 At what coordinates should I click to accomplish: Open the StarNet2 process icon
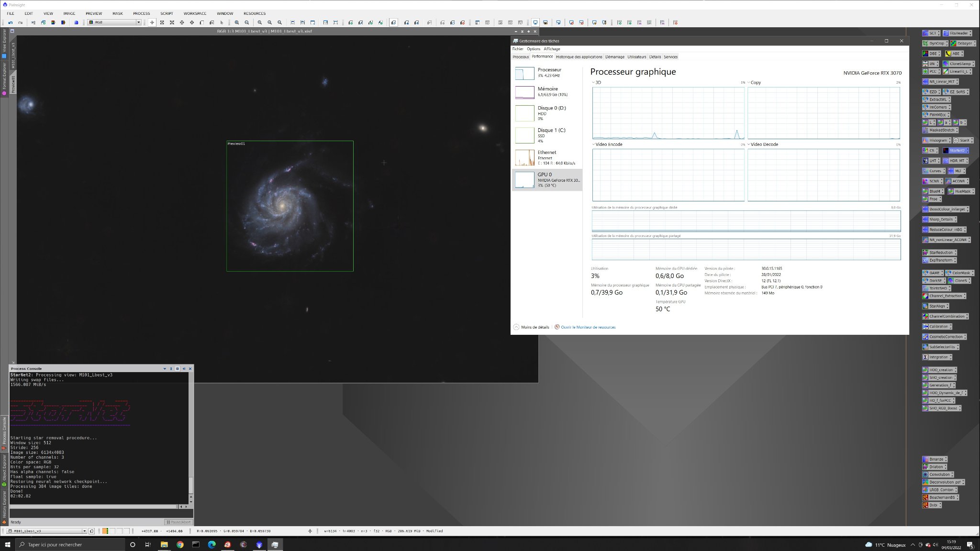(955, 150)
